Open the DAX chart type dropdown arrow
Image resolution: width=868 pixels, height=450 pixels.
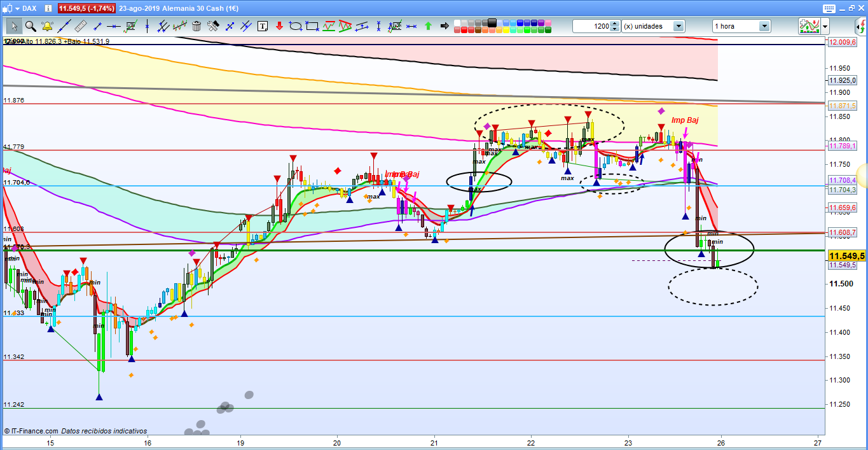coord(17,8)
